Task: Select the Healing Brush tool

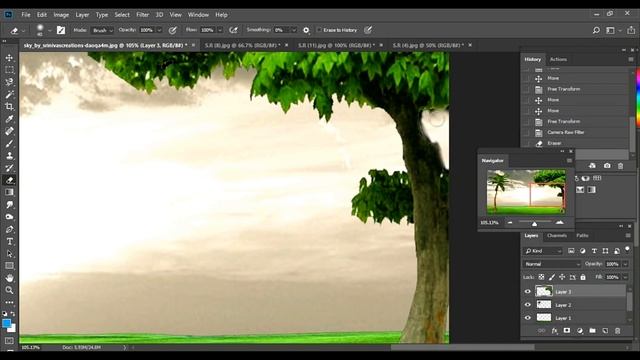Action: [x=9, y=131]
